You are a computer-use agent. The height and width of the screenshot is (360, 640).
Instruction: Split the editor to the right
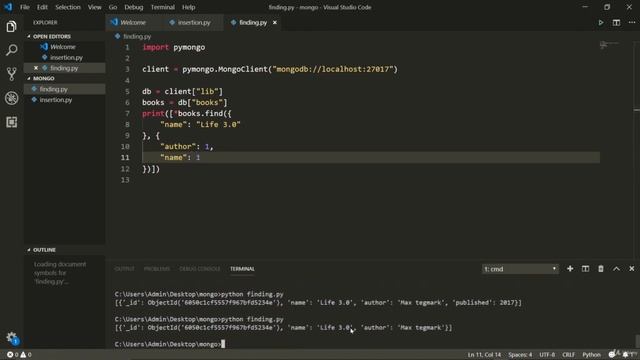(x=616, y=22)
